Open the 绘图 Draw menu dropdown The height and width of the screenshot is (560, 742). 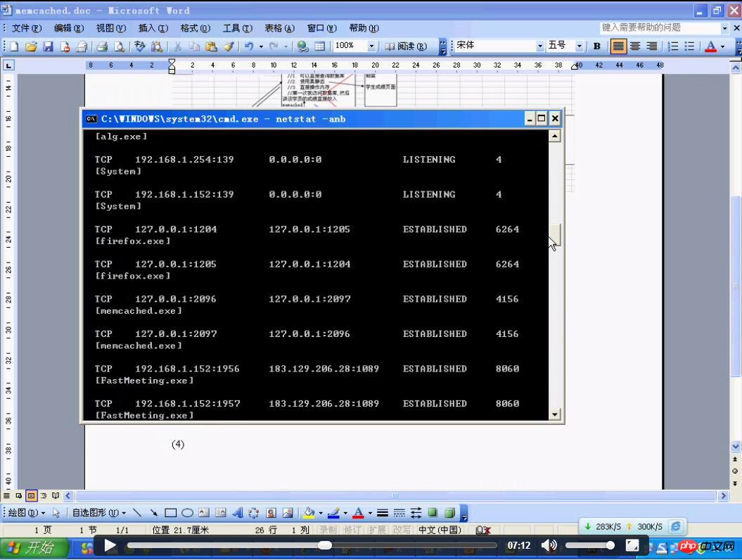(27, 513)
